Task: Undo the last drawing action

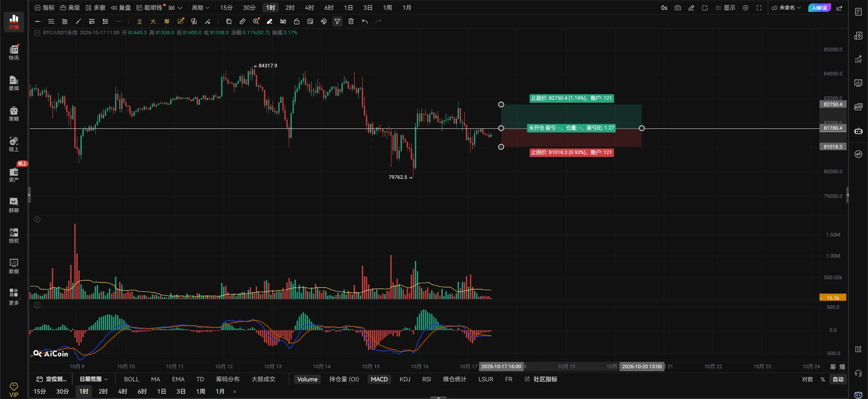Action: [364, 21]
